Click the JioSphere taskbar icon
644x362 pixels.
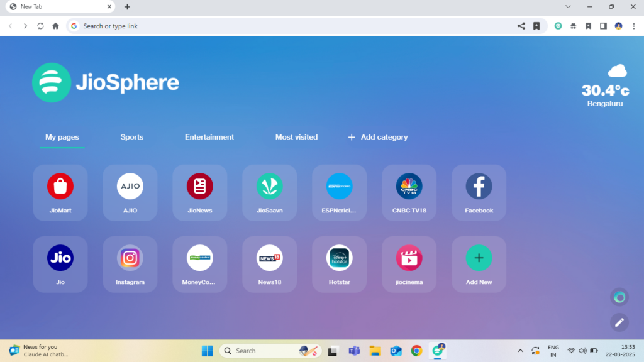(x=438, y=351)
